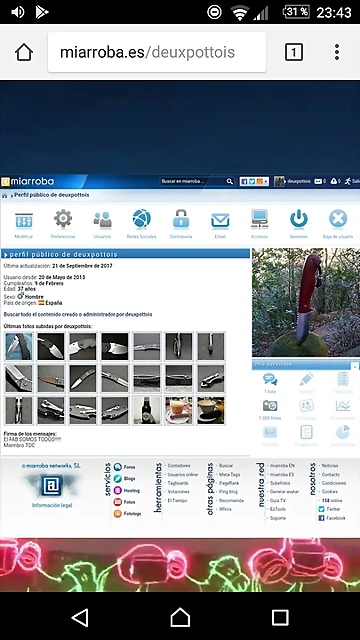
Task: Click Whois footer link
Action: click(x=225, y=509)
